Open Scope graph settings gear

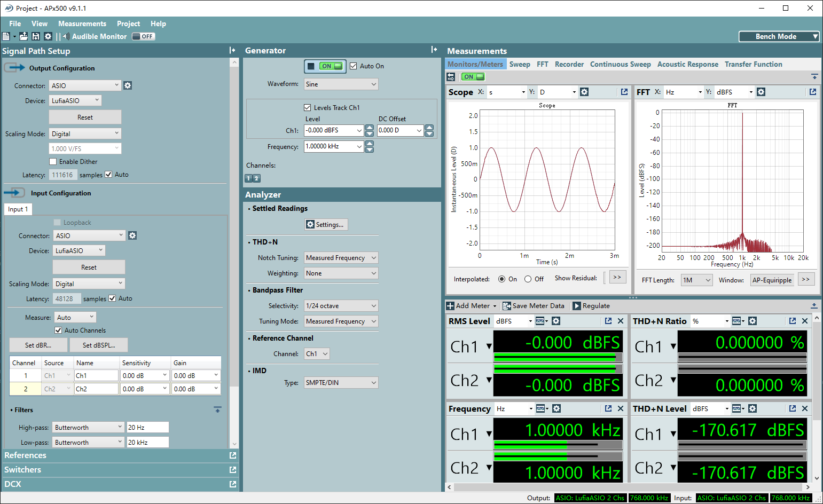(584, 92)
